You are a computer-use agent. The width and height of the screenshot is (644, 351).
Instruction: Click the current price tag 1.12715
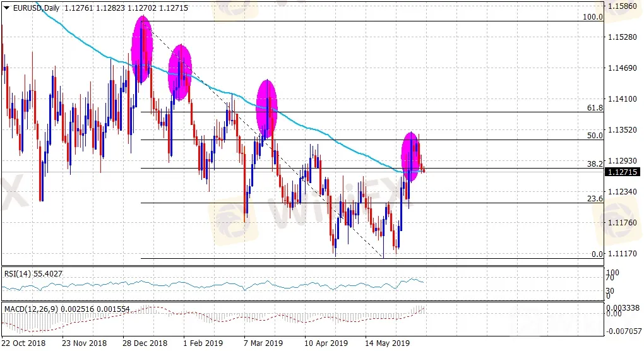(622, 172)
